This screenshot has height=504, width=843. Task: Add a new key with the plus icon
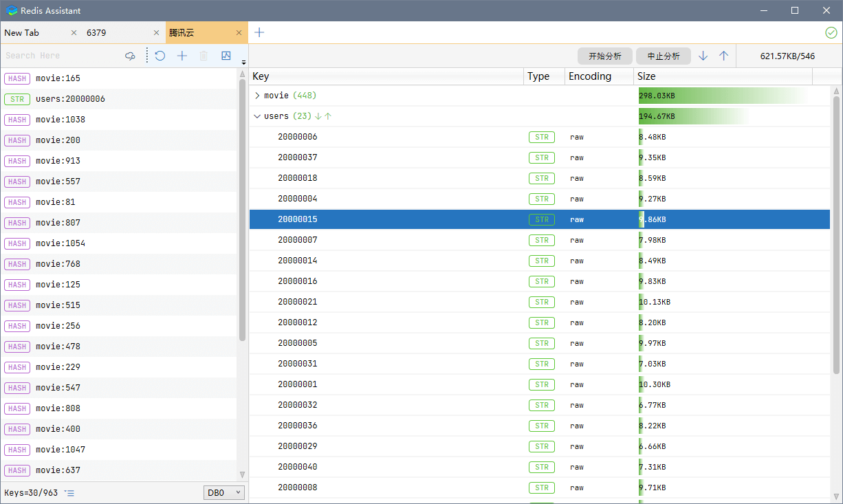(x=182, y=56)
